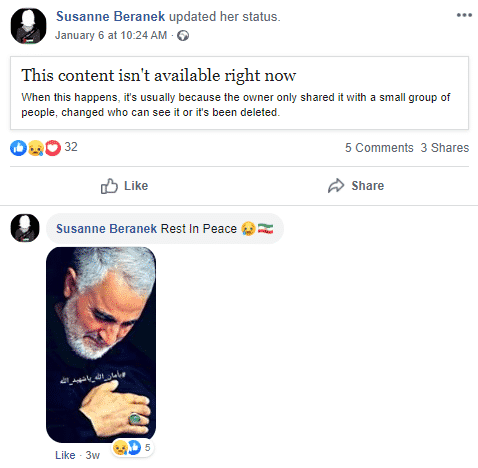Open the 5 Comments link
This screenshot has height=468, width=478.
(x=379, y=148)
